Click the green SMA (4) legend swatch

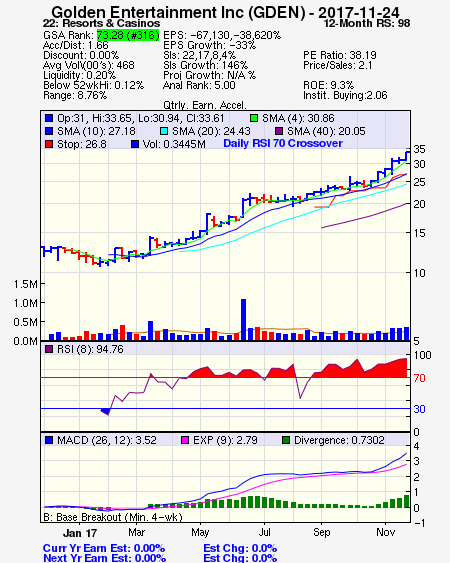[x=254, y=118]
